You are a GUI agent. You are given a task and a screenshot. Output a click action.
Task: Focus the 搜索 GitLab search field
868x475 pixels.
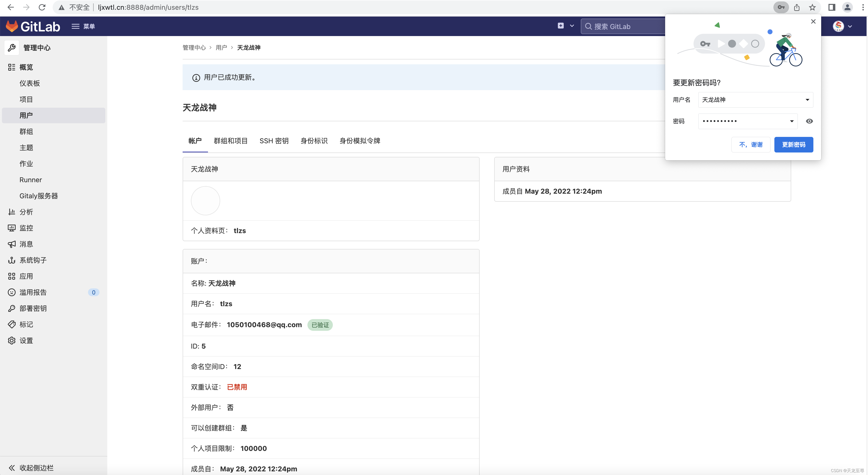click(623, 26)
